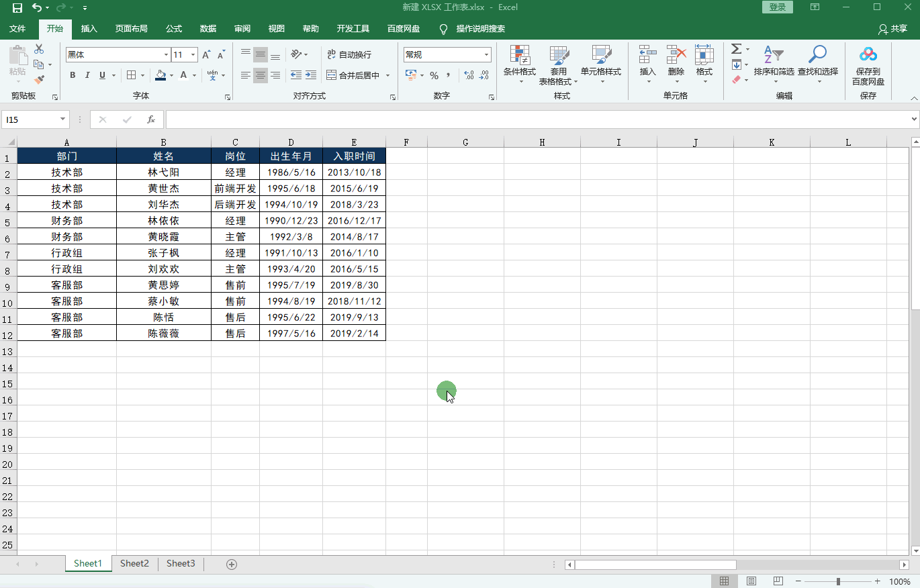Apply the font color A swatch
Screen dimensions: 920x588
(x=183, y=75)
